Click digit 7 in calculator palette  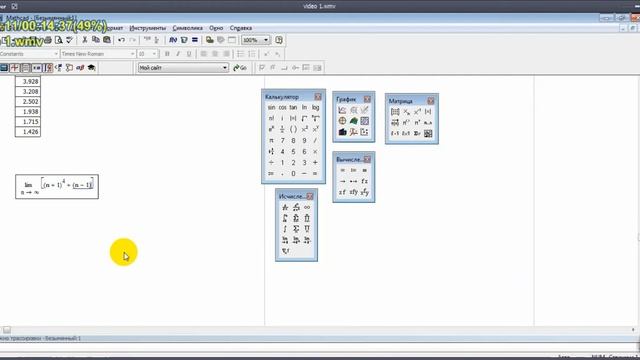(282, 140)
